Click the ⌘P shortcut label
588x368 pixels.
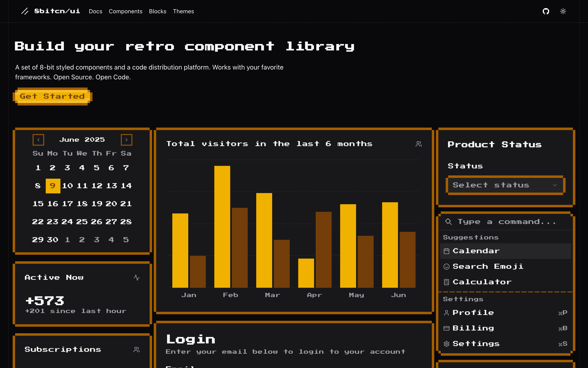(x=563, y=313)
